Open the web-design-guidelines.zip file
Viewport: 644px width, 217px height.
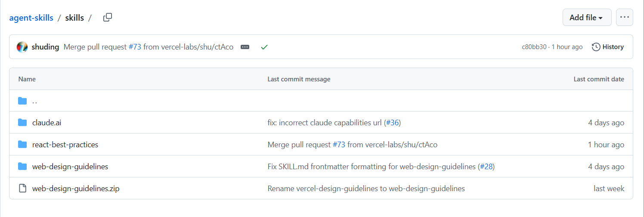[76, 189]
